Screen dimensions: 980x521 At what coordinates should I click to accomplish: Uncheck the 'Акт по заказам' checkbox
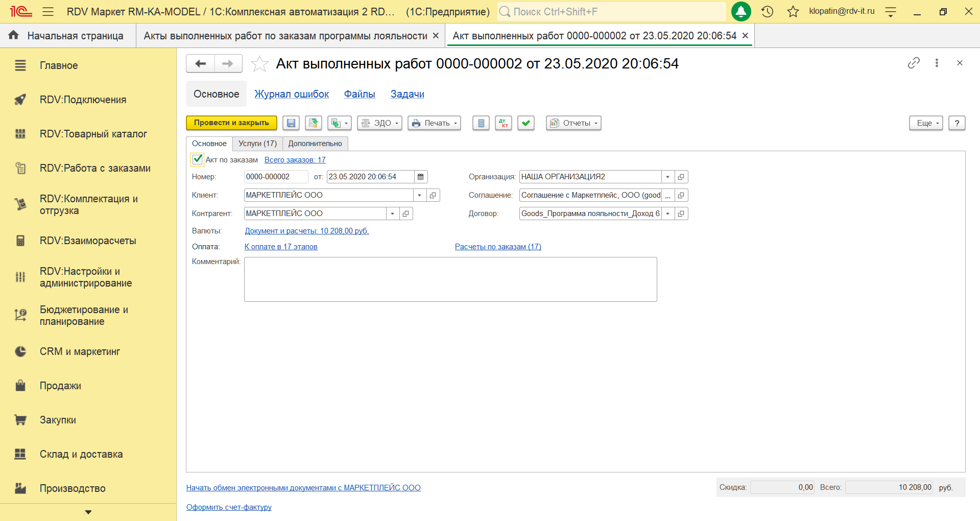point(198,159)
